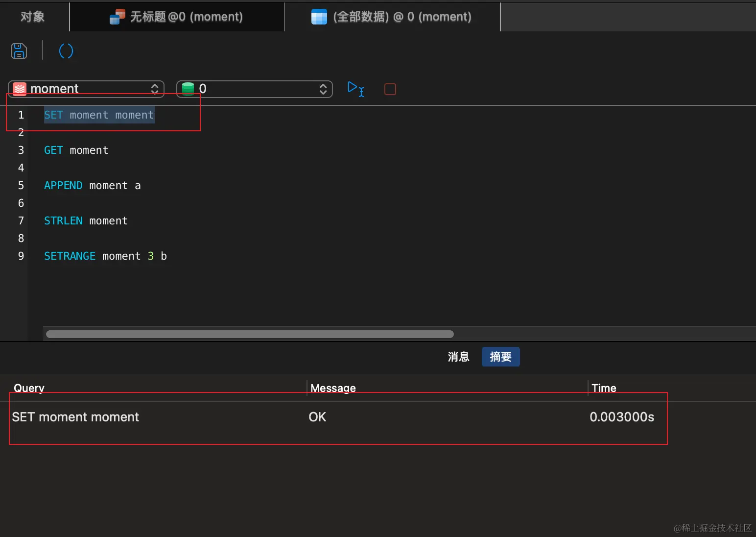Switch to the 对象 tab
Image resolution: width=756 pixels, height=537 pixels.
coord(33,17)
